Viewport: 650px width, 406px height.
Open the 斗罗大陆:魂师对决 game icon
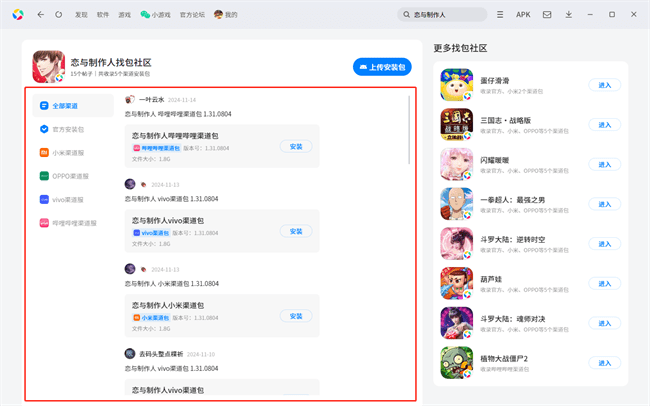(456, 323)
